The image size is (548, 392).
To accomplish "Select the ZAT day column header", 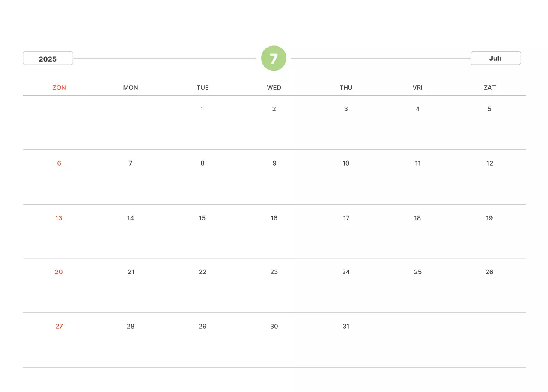I will [x=489, y=88].
